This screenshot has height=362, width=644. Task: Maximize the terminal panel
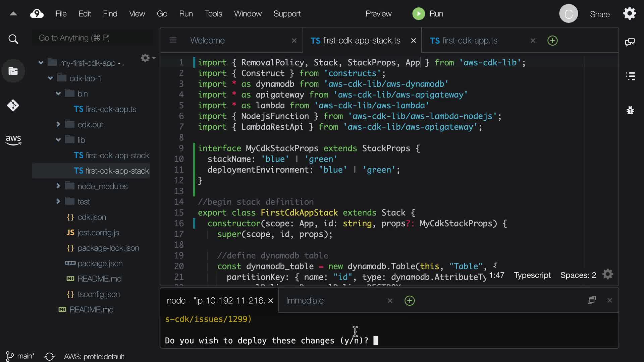(x=591, y=300)
